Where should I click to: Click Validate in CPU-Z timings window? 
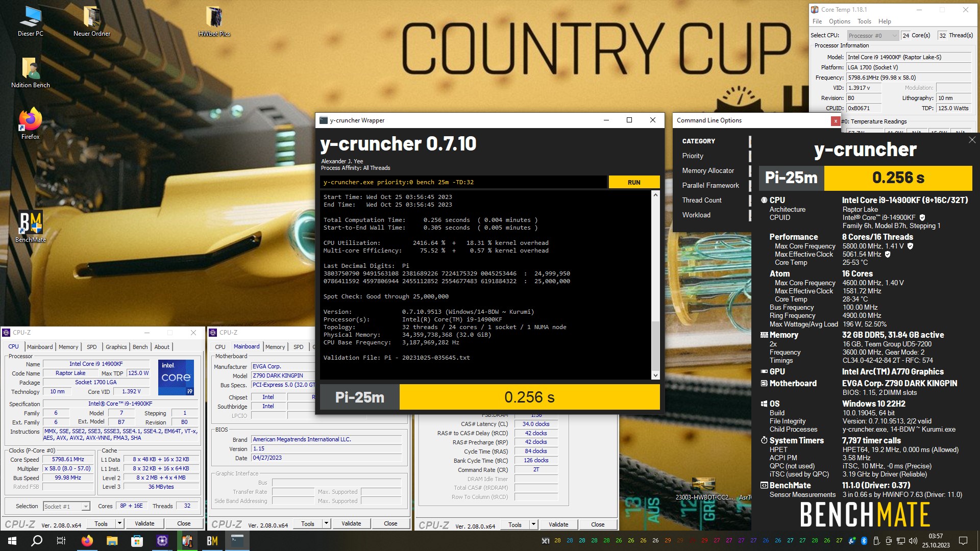point(558,524)
